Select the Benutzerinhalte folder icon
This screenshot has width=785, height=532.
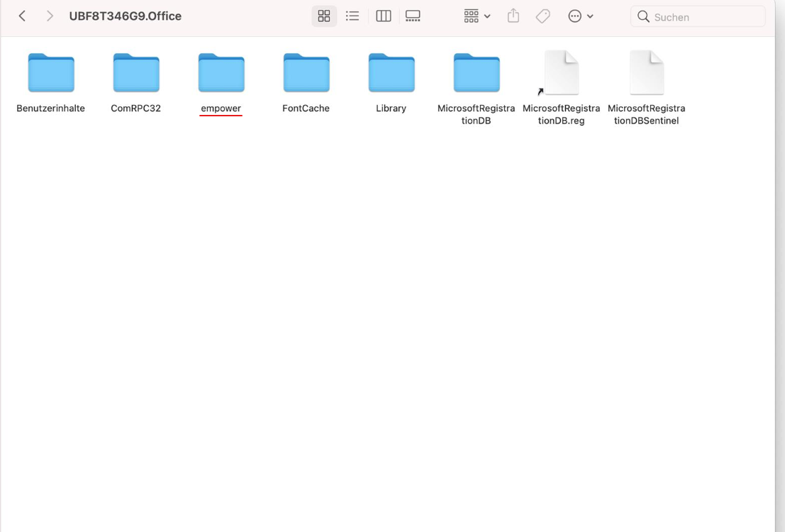coord(51,72)
